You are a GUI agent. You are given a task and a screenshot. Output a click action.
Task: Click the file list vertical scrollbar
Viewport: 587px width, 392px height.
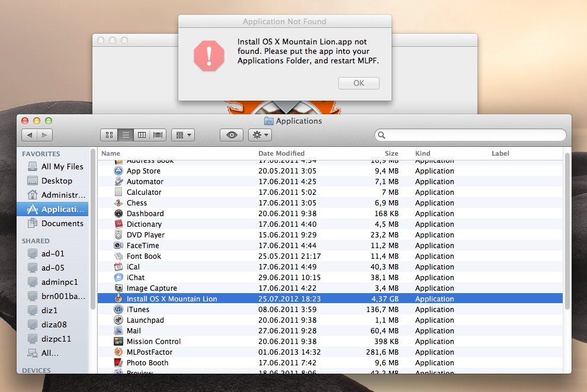click(567, 231)
